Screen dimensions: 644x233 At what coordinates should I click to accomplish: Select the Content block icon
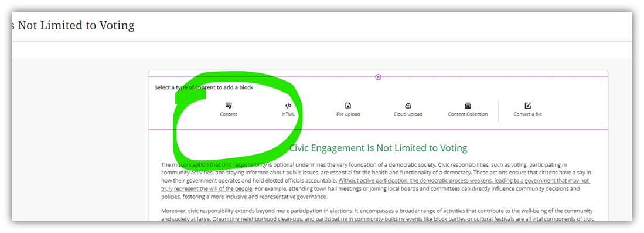point(229,106)
